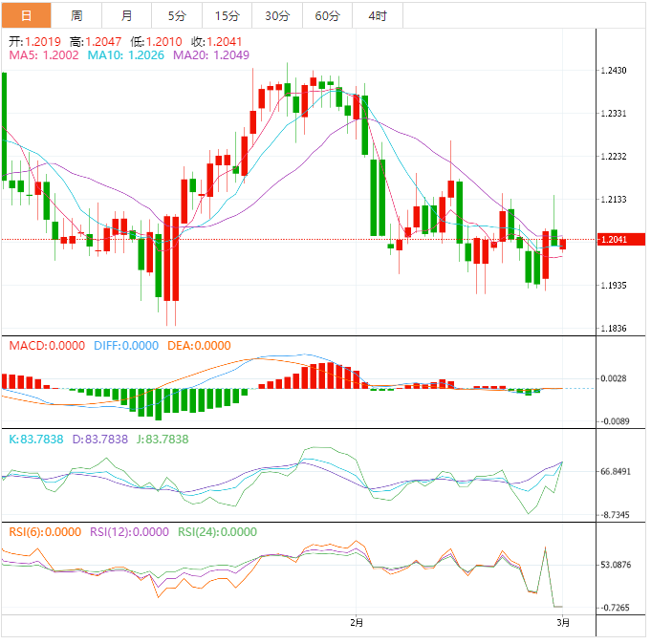The height and width of the screenshot is (644, 651).
Task: Click the MA10: 1.2026 label
Action: (x=126, y=55)
